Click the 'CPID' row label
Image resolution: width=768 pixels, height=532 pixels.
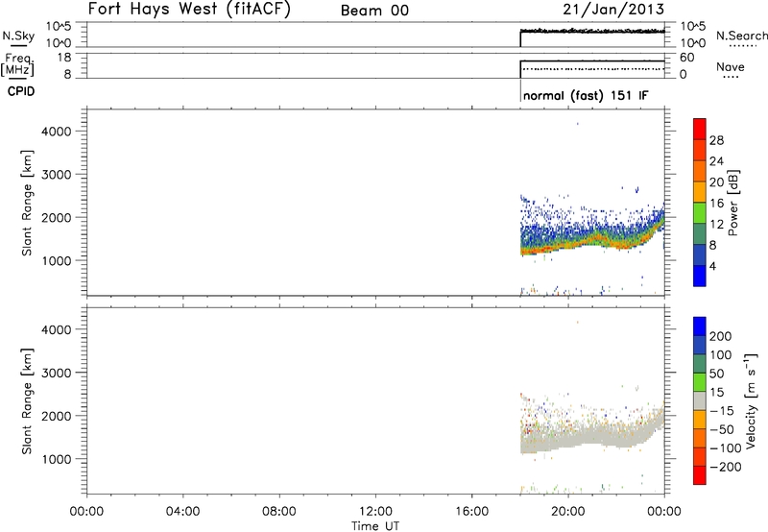pyautogui.click(x=21, y=91)
